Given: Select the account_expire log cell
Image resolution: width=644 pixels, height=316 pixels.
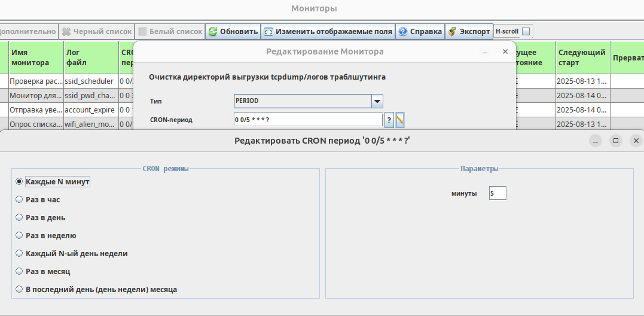Looking at the screenshot, I should tap(91, 110).
